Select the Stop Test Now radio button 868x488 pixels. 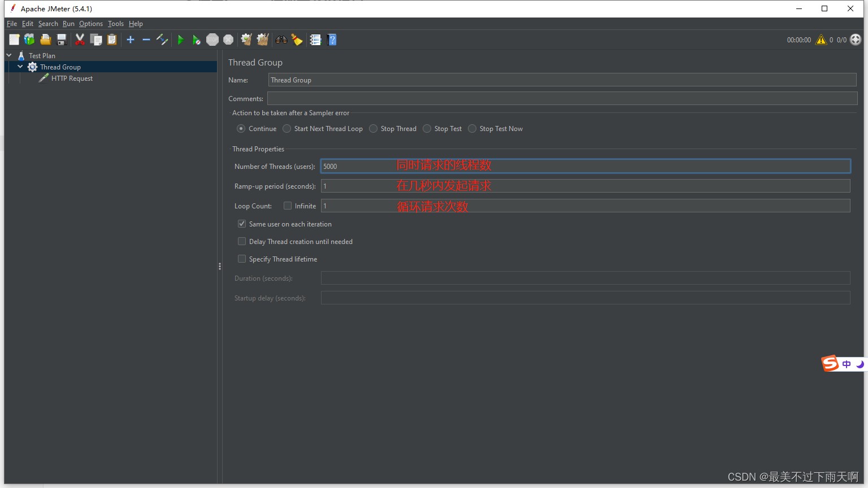pos(472,129)
